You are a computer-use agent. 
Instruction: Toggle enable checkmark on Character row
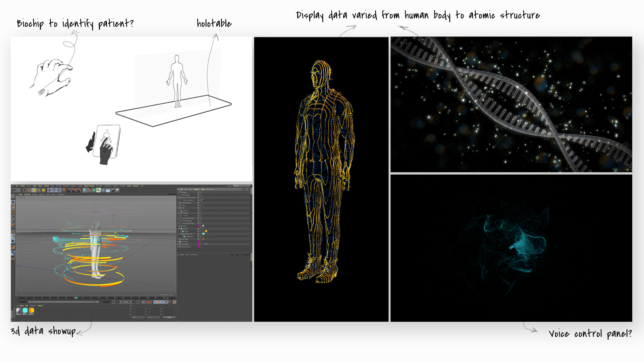pos(201,242)
